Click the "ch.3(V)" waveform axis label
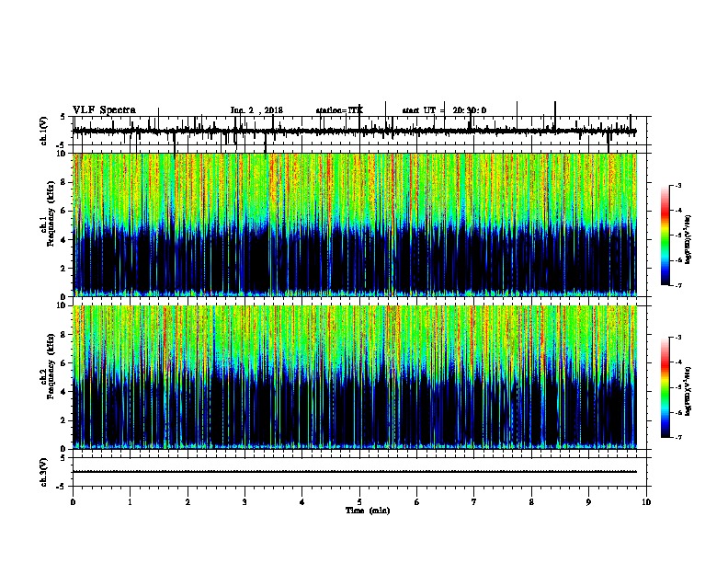Image resolution: width=728 pixels, height=563 pixels. tap(44, 472)
